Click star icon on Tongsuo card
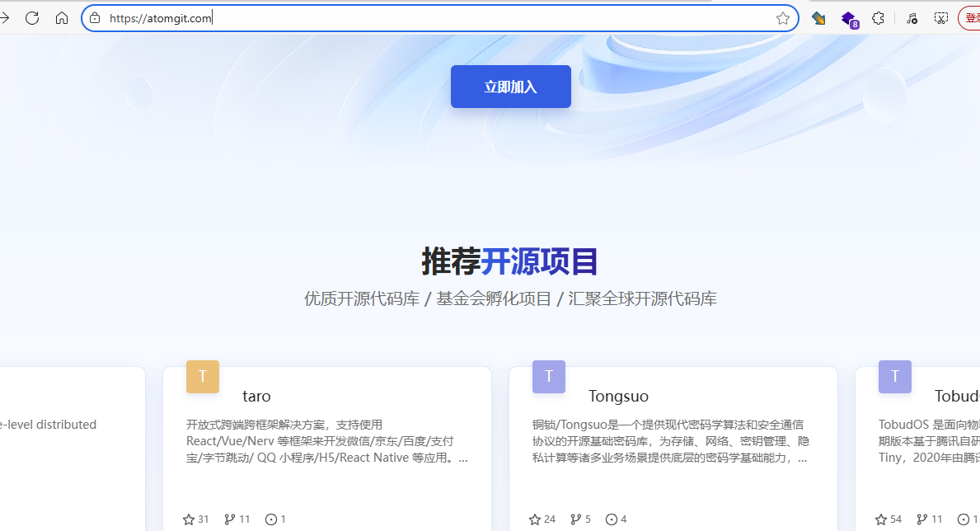The height and width of the screenshot is (531, 980). pyautogui.click(x=535, y=519)
